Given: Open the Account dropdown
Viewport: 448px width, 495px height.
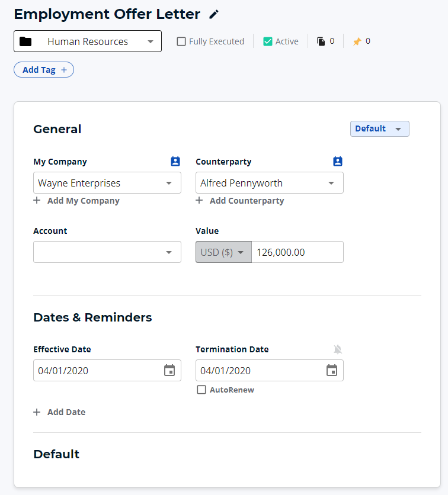Looking at the screenshot, I should point(107,252).
